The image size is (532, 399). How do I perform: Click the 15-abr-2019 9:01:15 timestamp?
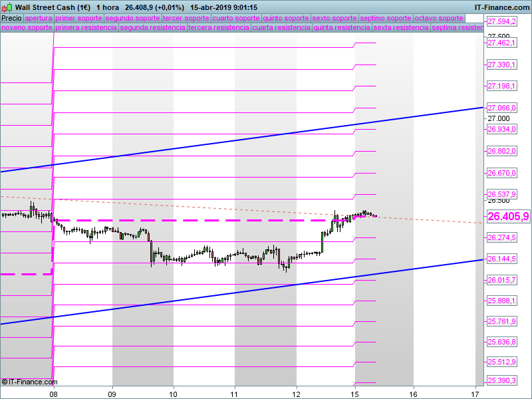point(223,7)
